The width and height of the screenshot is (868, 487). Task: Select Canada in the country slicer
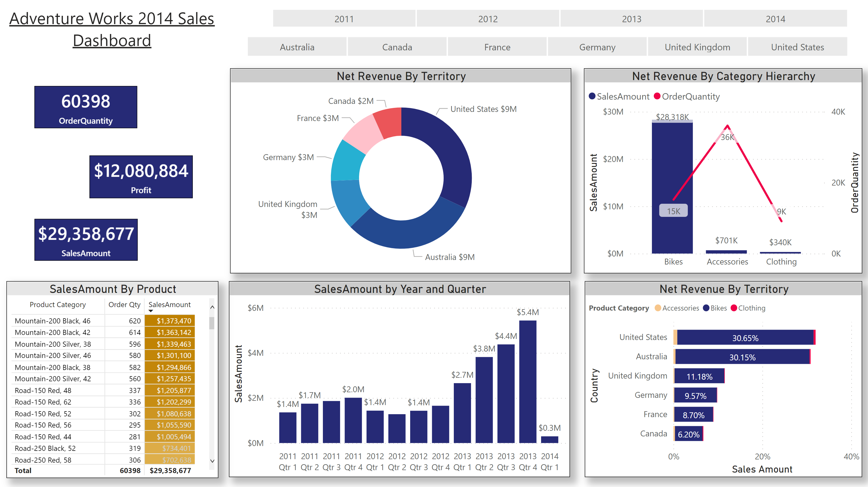click(397, 47)
